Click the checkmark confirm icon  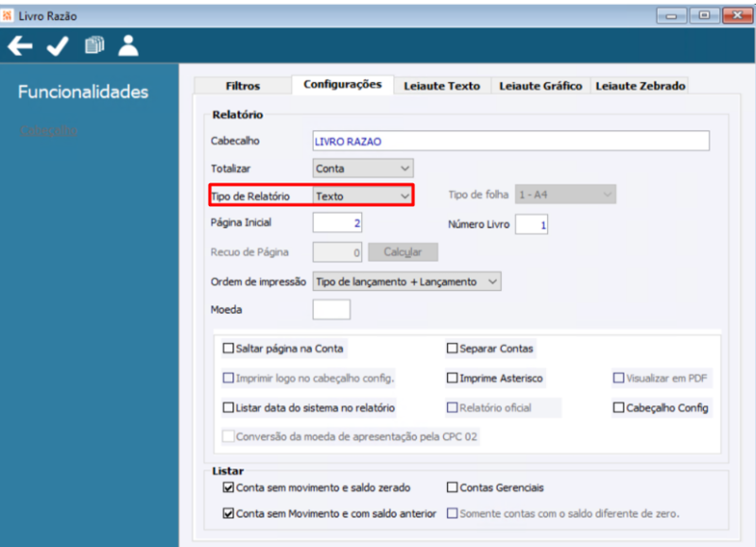point(58,46)
